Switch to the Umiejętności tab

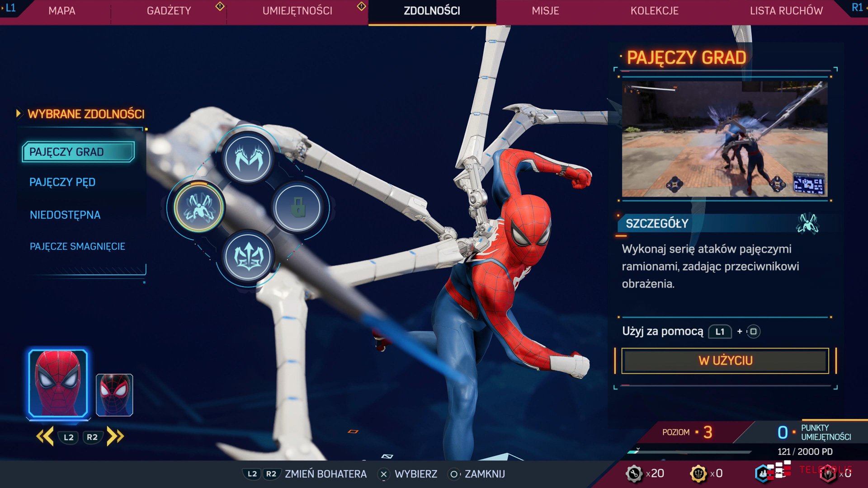(x=297, y=11)
